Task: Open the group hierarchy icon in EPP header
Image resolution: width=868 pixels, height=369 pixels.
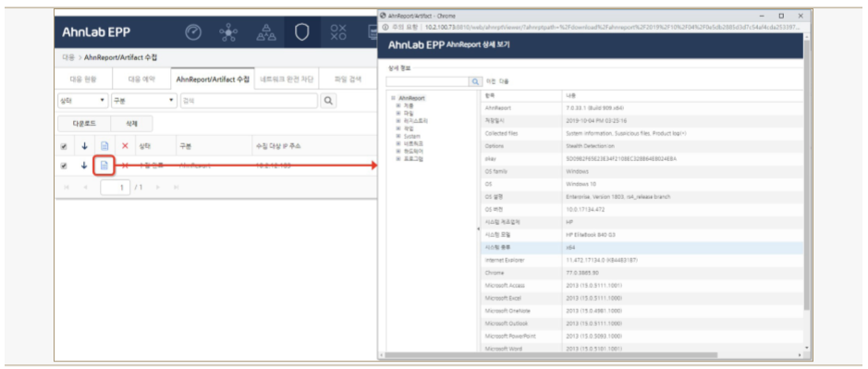Action: (x=266, y=33)
